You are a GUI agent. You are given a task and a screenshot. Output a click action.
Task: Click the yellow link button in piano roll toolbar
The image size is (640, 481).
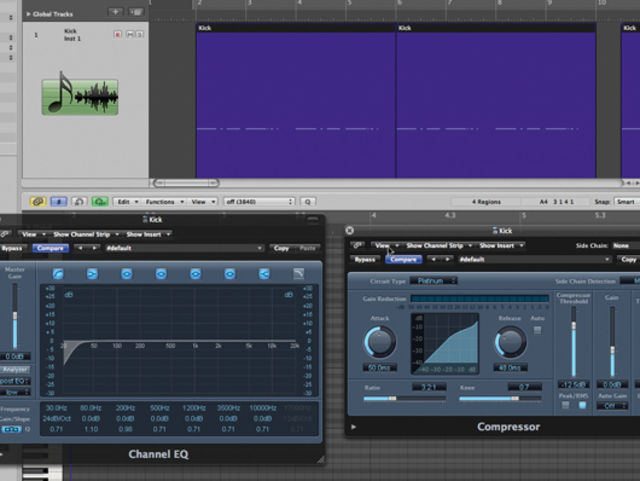(x=38, y=202)
